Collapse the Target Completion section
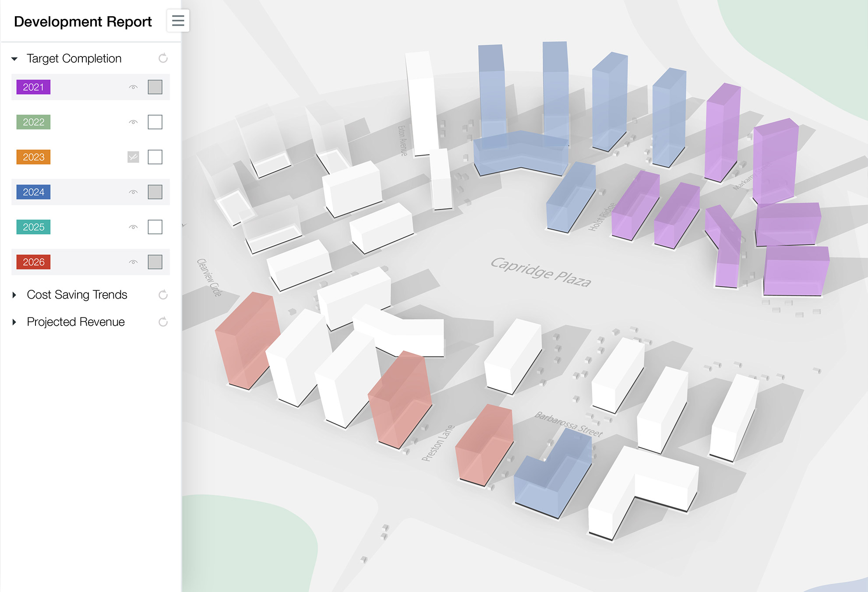Image resolution: width=868 pixels, height=592 pixels. point(14,59)
